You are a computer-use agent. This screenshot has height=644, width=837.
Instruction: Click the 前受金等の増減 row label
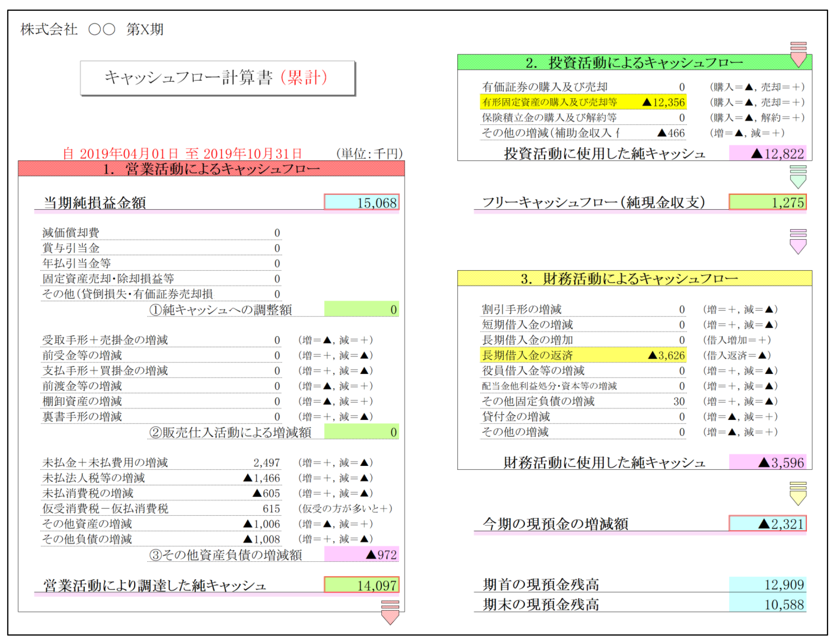pos(82,355)
